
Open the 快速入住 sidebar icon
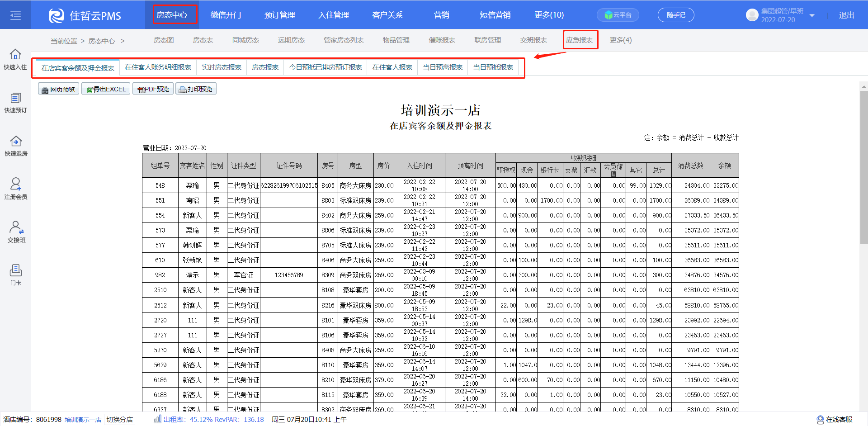(x=15, y=59)
